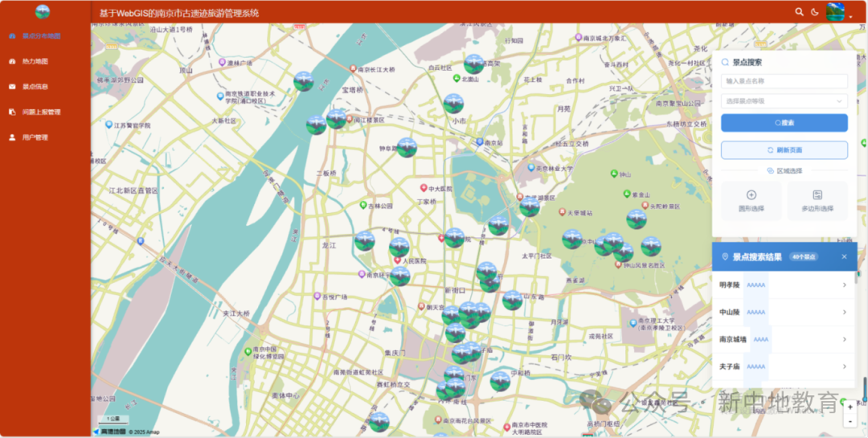Expand the 中山陵 row chevron
The height and width of the screenshot is (438, 868).
pos(844,313)
